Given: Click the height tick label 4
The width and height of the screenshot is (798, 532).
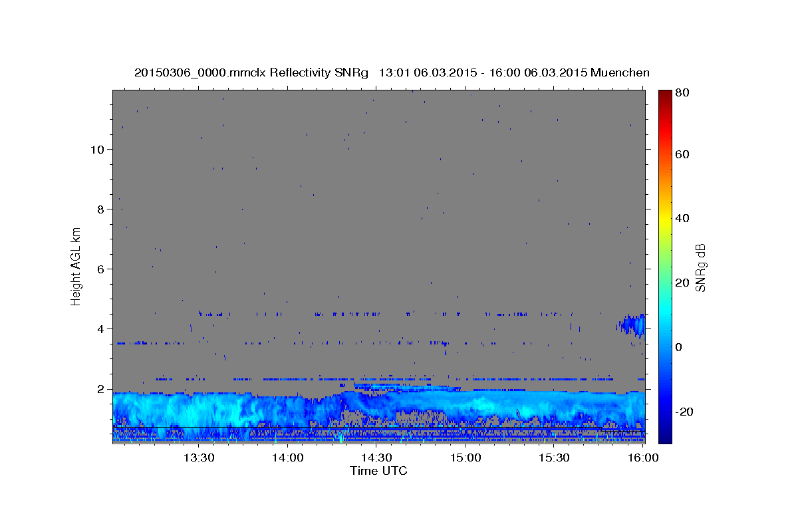Looking at the screenshot, I should click(101, 329).
